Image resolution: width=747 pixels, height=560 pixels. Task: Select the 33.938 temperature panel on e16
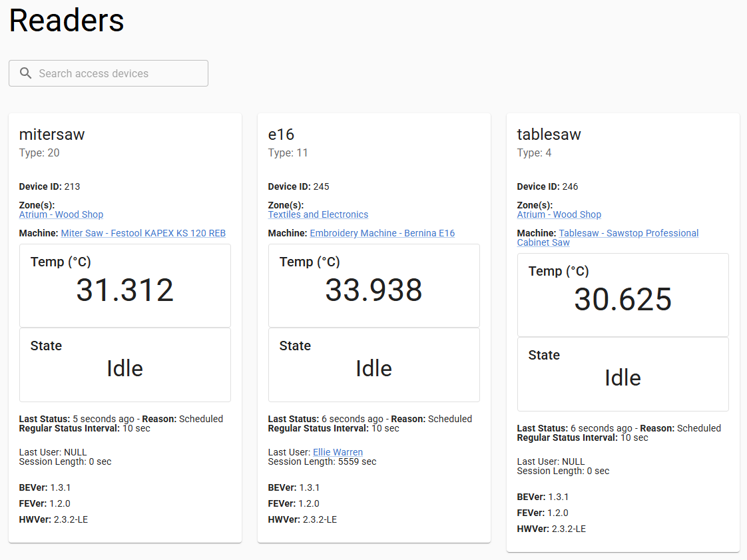tap(373, 286)
